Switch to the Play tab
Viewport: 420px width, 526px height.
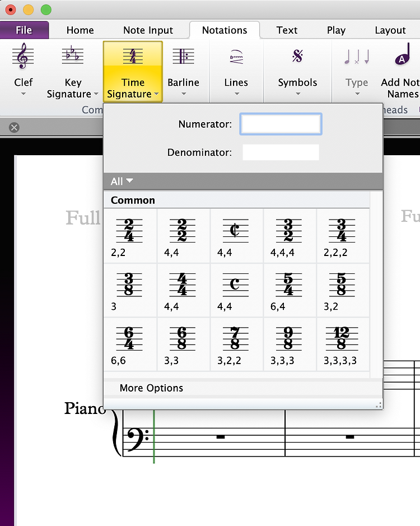(x=336, y=30)
